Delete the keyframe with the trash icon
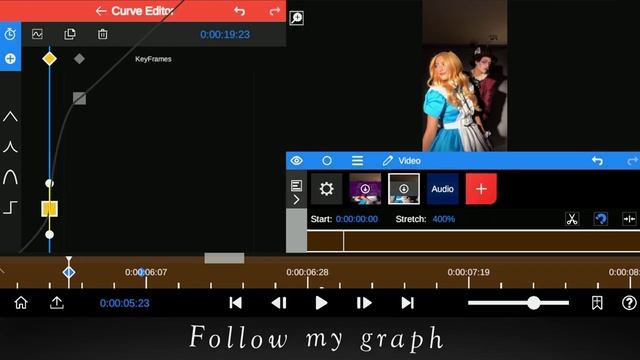The height and width of the screenshot is (360, 640). click(102, 34)
